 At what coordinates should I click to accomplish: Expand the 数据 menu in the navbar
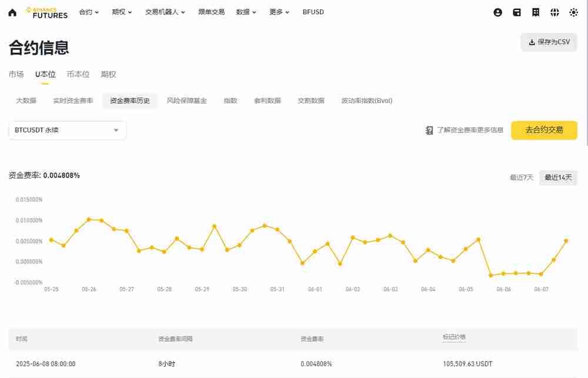coord(243,12)
